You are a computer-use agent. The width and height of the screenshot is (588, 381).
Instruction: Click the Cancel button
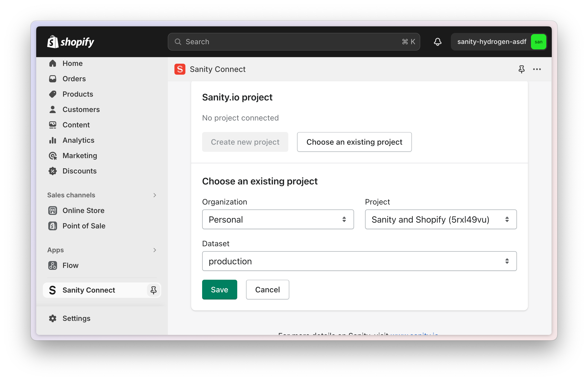tap(267, 289)
